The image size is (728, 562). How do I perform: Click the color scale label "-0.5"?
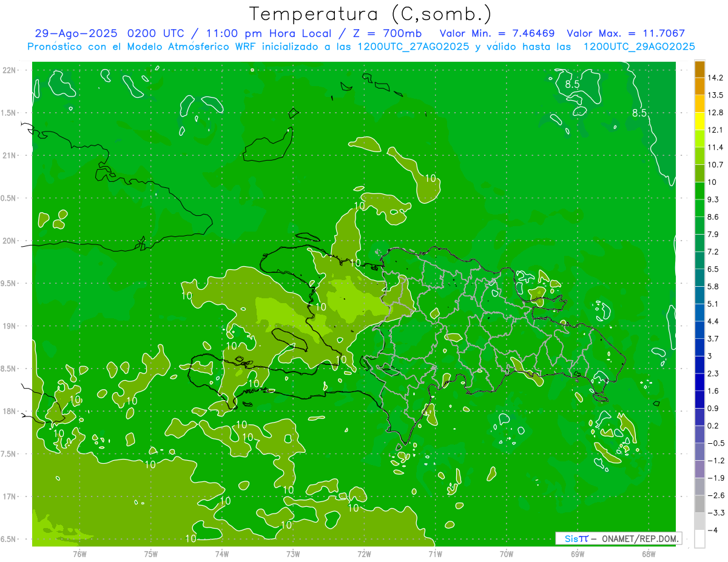715,443
